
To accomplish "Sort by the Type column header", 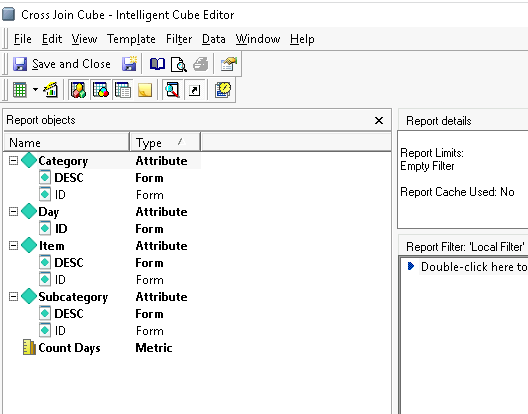I will point(165,142).
